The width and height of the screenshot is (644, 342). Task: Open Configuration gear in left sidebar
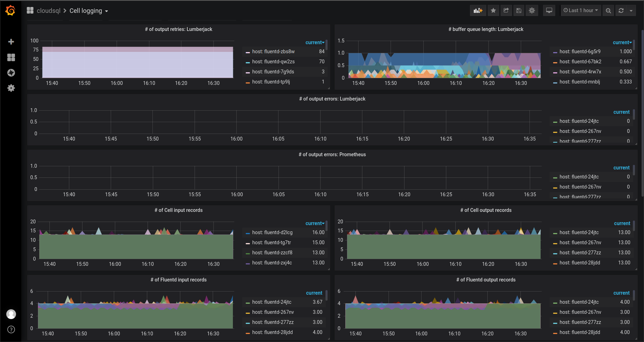[11, 88]
